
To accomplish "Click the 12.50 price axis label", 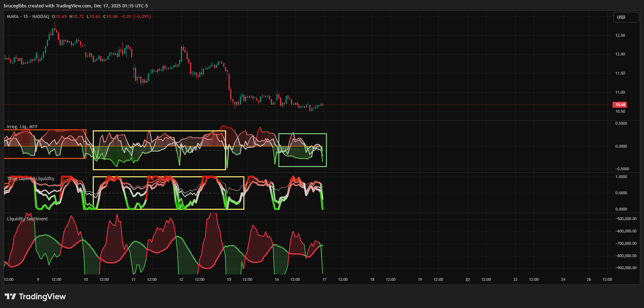I will [x=620, y=35].
